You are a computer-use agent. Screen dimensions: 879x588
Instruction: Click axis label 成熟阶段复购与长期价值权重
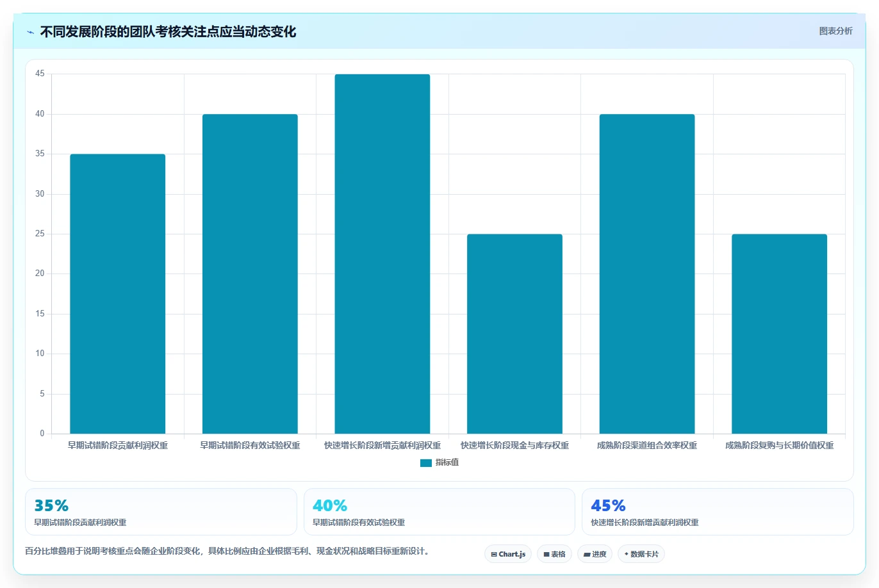780,445
